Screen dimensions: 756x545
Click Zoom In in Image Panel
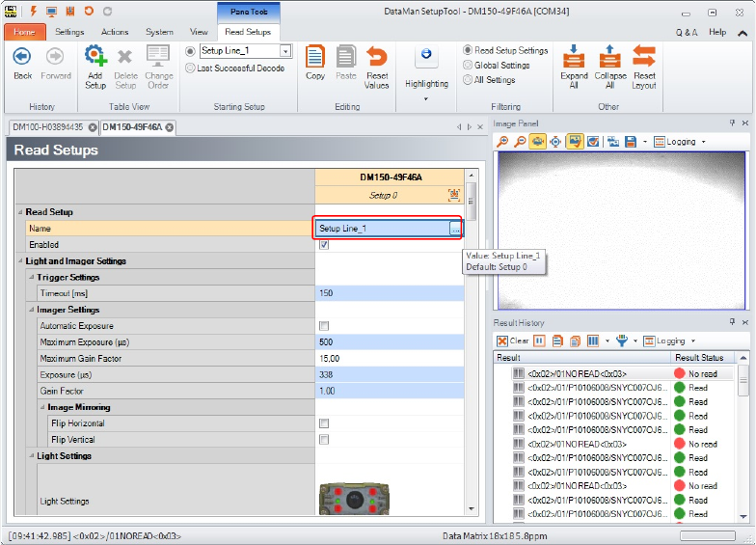click(503, 142)
